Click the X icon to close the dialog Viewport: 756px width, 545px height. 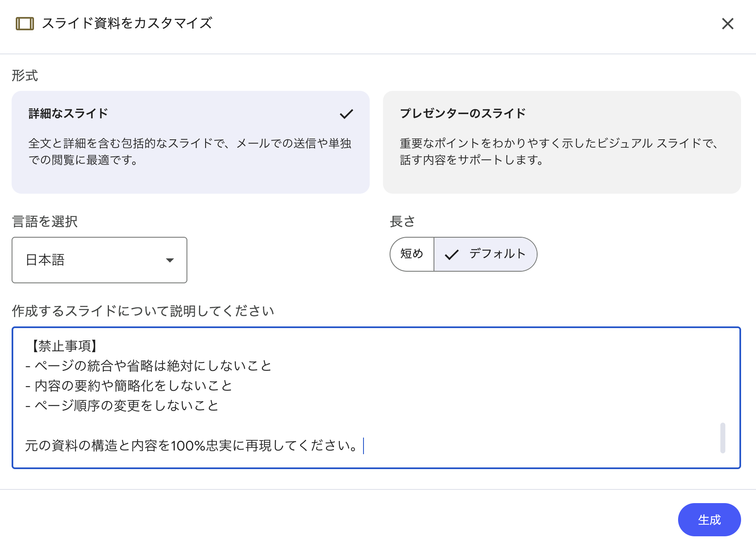click(x=728, y=24)
